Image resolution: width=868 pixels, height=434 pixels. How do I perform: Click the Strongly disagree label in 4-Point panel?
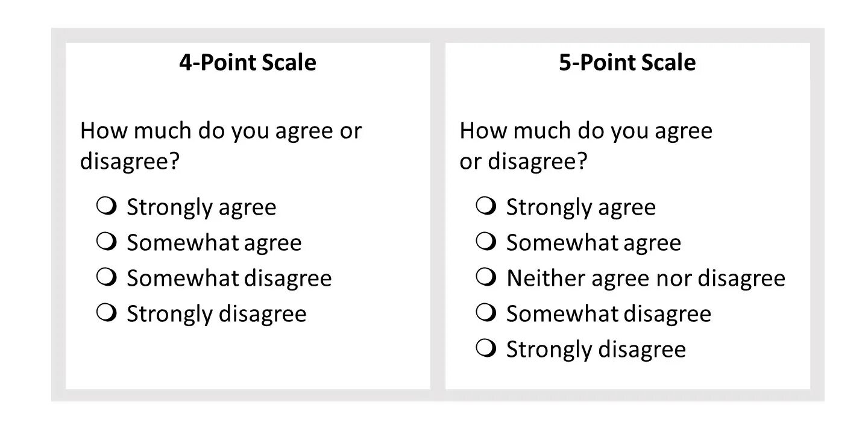click(216, 315)
